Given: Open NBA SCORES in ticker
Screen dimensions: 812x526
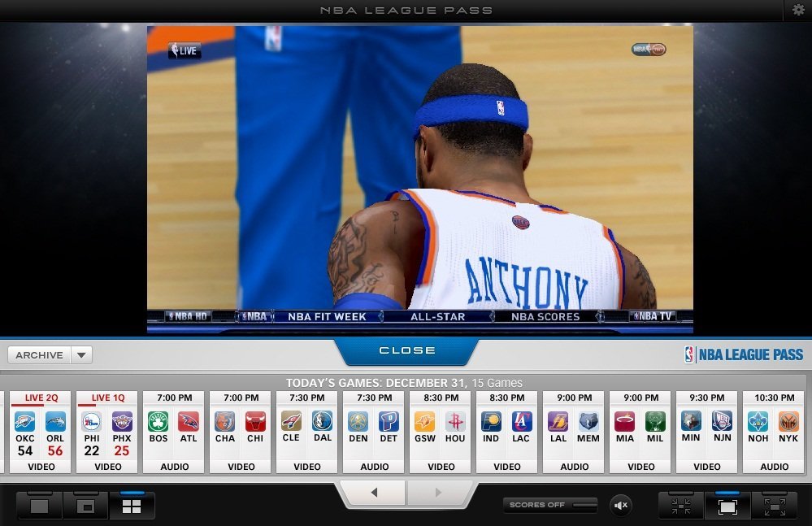Looking at the screenshot, I should tap(545, 316).
